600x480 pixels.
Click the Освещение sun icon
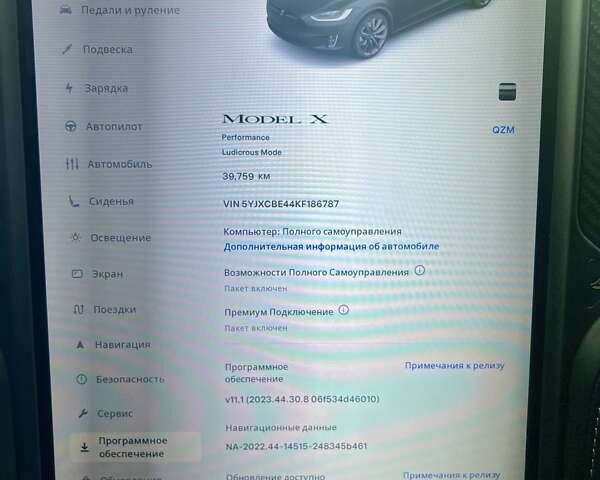click(x=75, y=238)
